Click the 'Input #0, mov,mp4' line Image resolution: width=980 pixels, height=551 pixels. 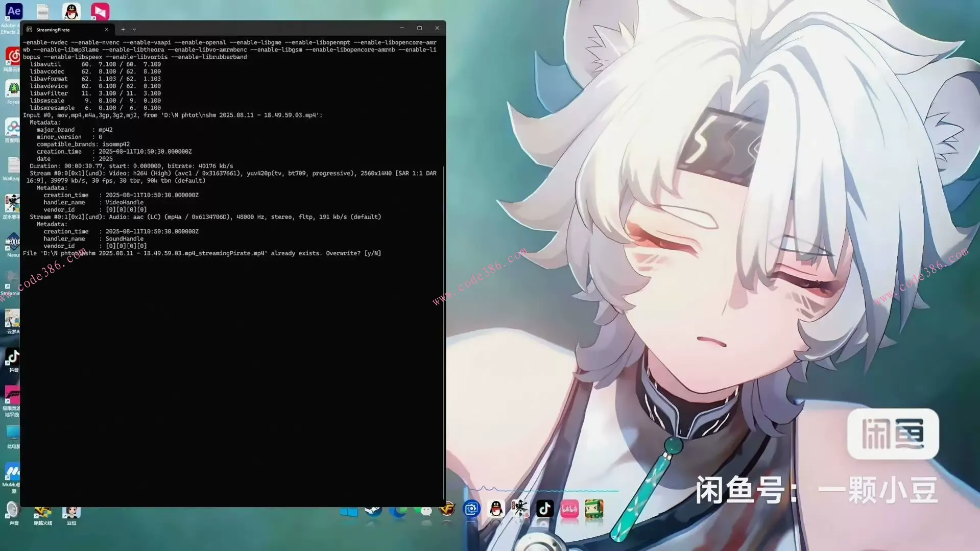tap(173, 115)
